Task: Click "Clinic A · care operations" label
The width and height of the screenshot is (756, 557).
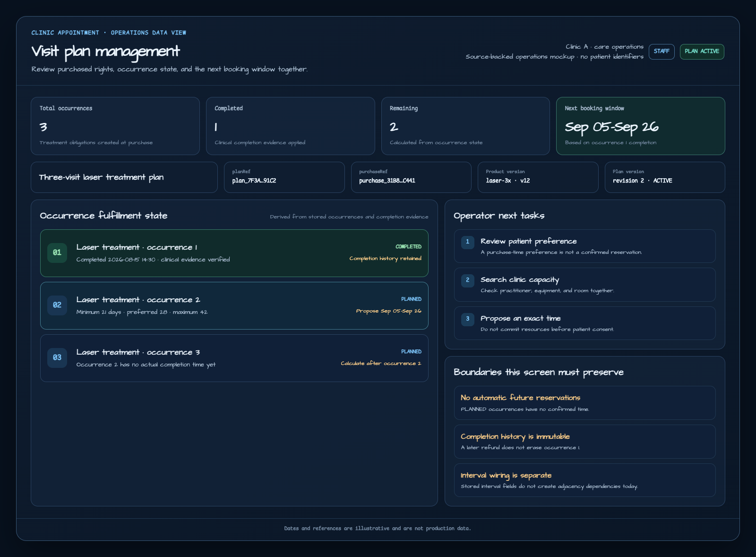Action: click(x=605, y=47)
